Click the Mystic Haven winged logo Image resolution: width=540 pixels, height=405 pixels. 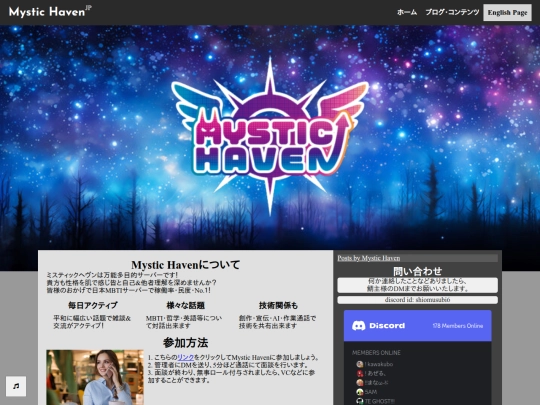point(270,136)
